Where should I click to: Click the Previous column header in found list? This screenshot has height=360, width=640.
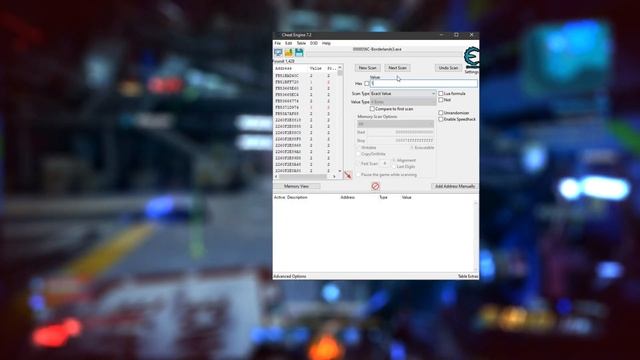pos(331,69)
